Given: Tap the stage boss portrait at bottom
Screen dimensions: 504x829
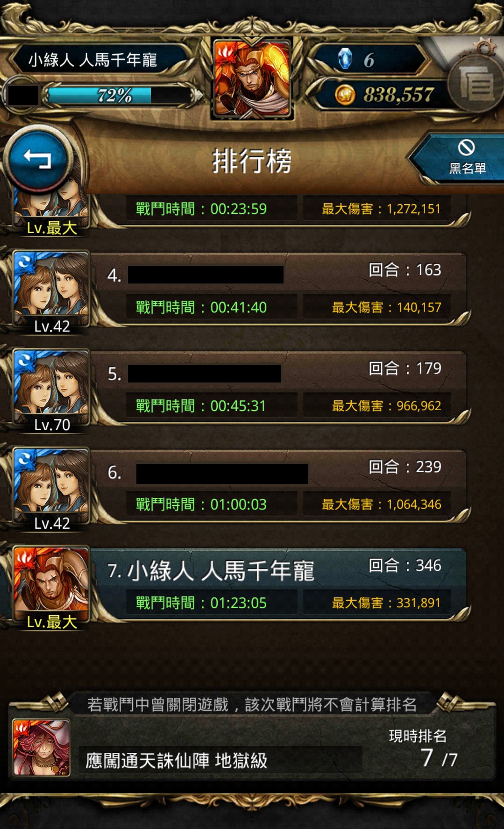Looking at the screenshot, I should point(42,748).
